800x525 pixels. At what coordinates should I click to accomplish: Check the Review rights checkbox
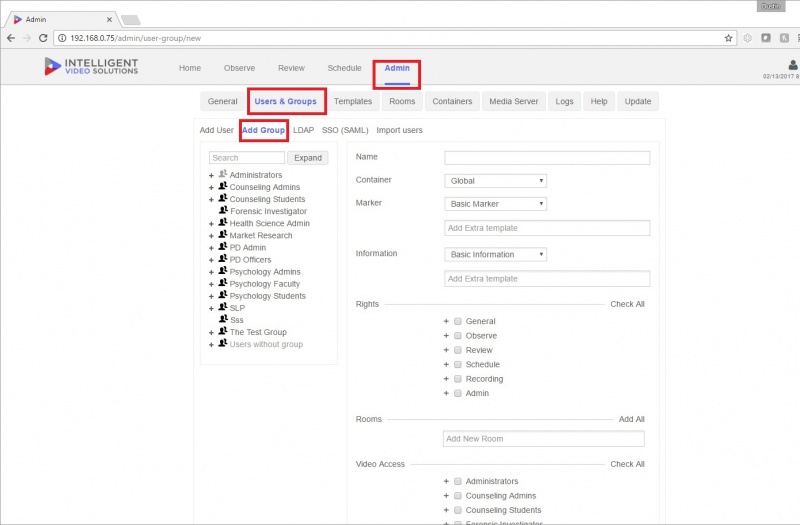458,350
